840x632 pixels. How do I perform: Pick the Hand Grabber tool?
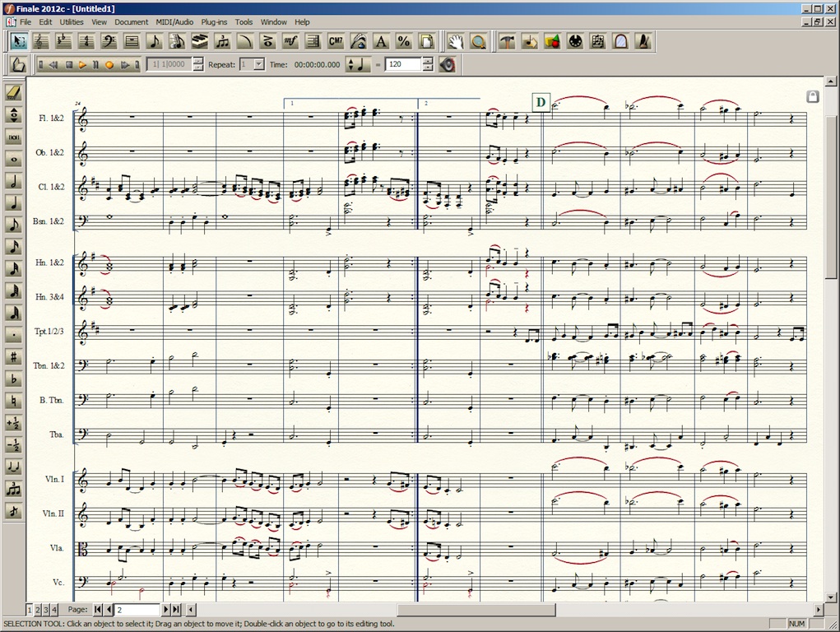[455, 40]
